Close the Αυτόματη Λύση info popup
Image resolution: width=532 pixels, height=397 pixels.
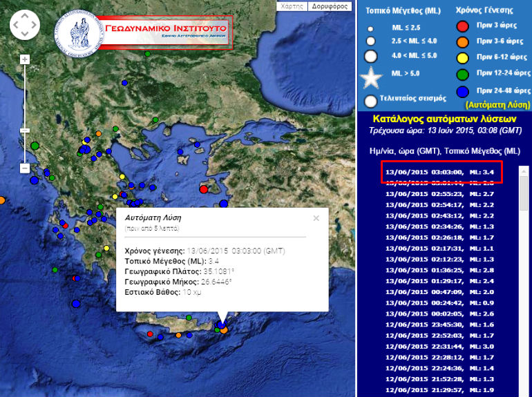point(316,218)
